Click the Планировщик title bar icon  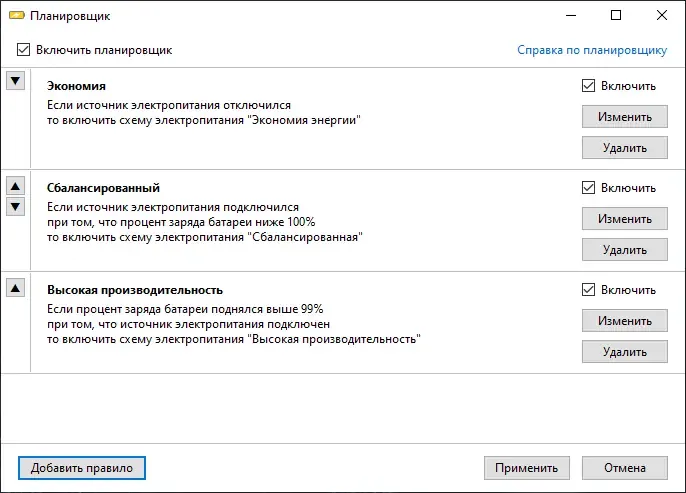(x=17, y=16)
